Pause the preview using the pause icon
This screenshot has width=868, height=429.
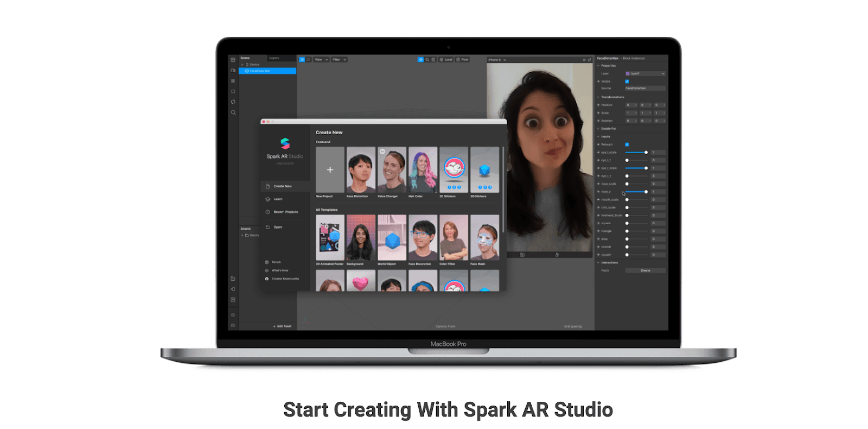[233, 81]
